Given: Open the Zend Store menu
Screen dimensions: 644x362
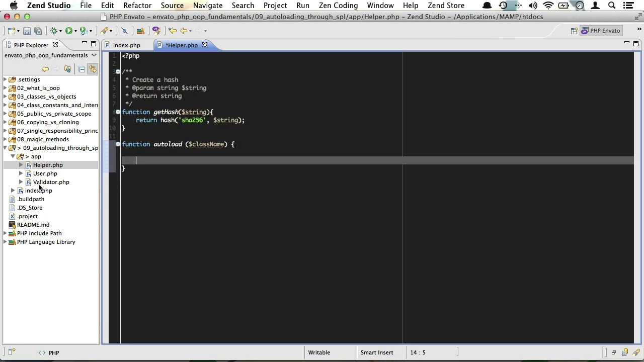Looking at the screenshot, I should click(x=446, y=6).
